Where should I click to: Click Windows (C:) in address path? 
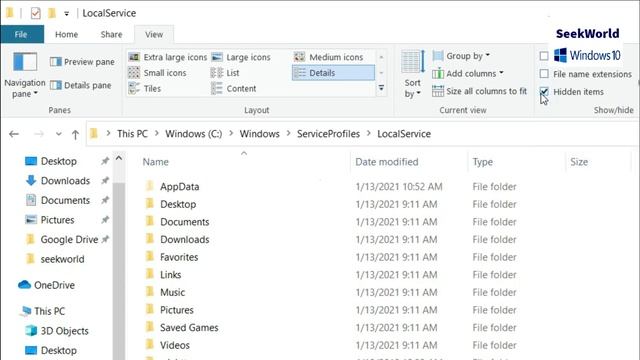pyautogui.click(x=193, y=134)
